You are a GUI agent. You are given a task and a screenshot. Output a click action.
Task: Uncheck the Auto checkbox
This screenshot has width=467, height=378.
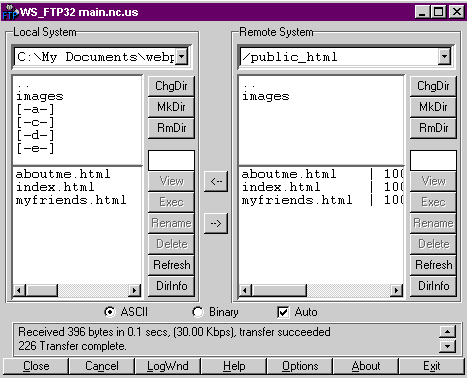coord(283,312)
